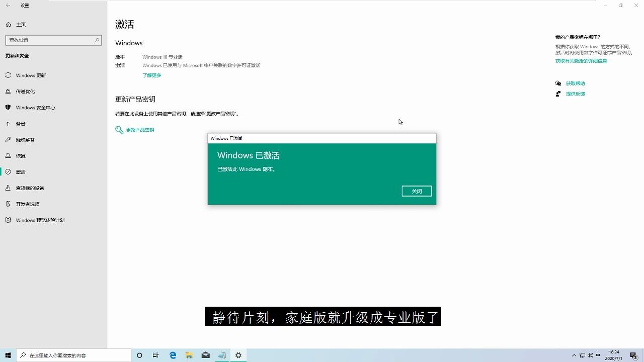Click the back arrow in Settings title bar
Viewport: 644px width, 362px height.
point(8,6)
